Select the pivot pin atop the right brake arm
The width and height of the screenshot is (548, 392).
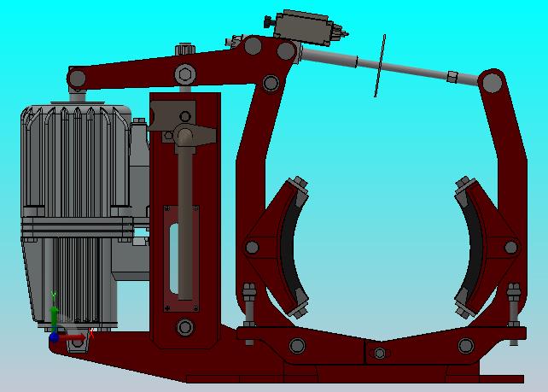492,83
